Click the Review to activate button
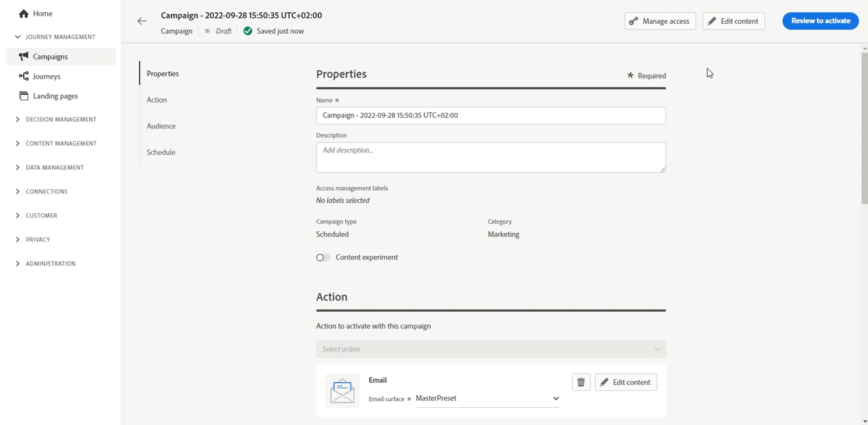The image size is (868, 425). click(x=820, y=21)
